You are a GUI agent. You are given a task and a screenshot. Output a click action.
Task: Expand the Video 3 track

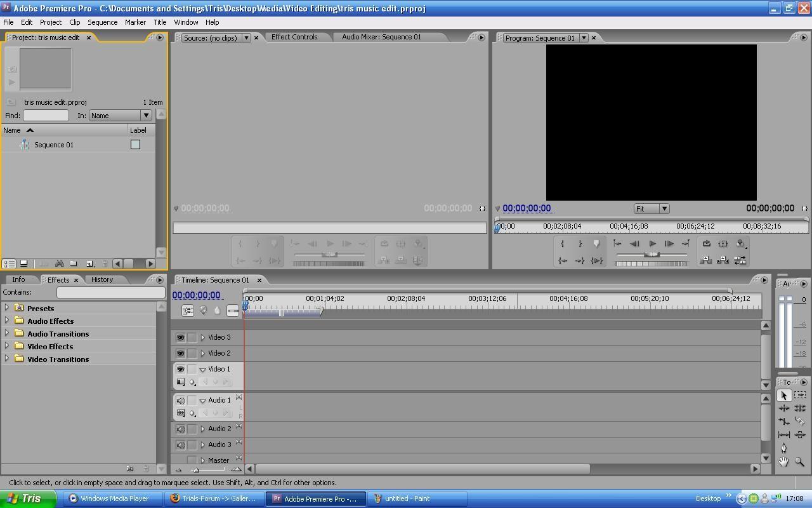coord(203,338)
